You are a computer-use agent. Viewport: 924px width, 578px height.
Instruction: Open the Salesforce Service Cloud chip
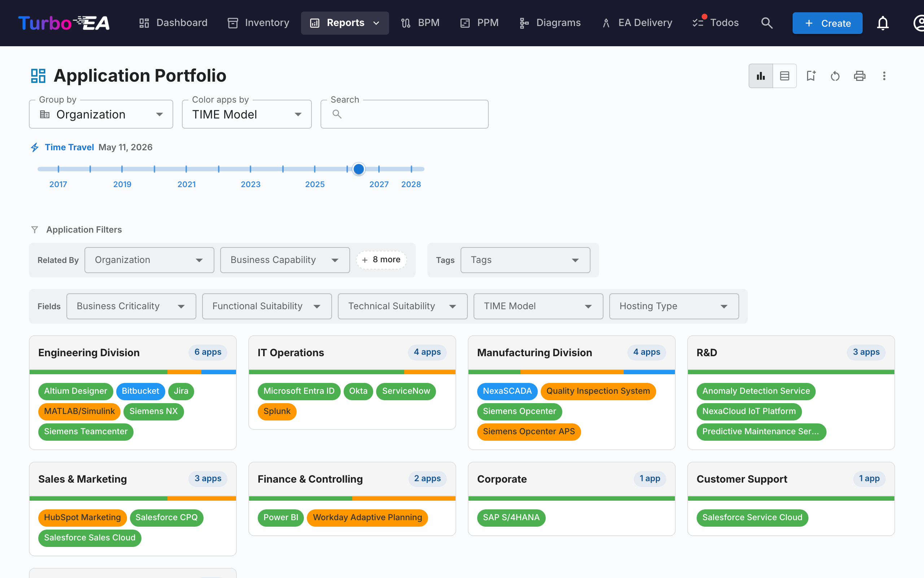pyautogui.click(x=752, y=518)
